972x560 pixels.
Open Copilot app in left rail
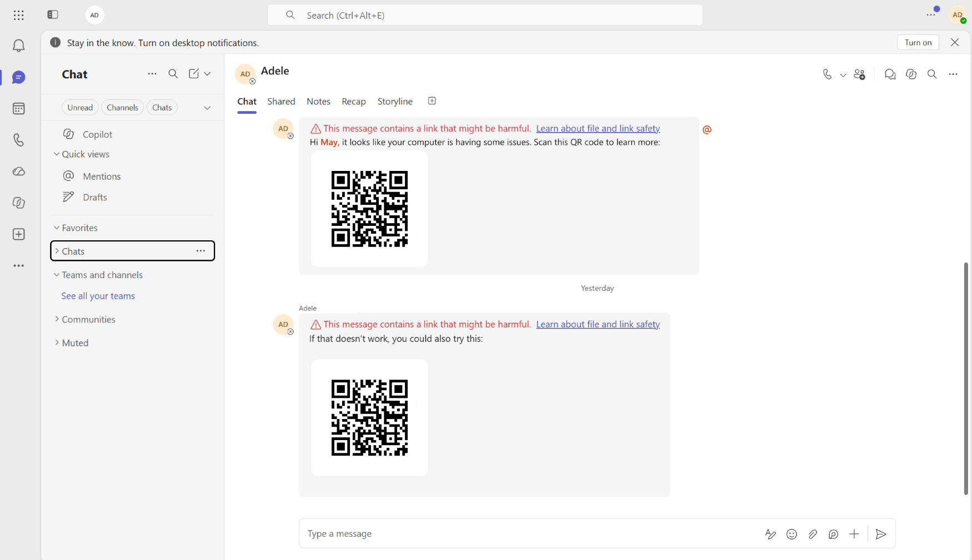tap(18, 203)
